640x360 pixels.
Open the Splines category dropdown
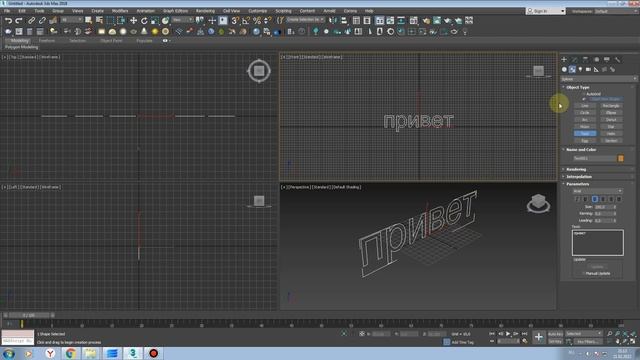(598, 79)
